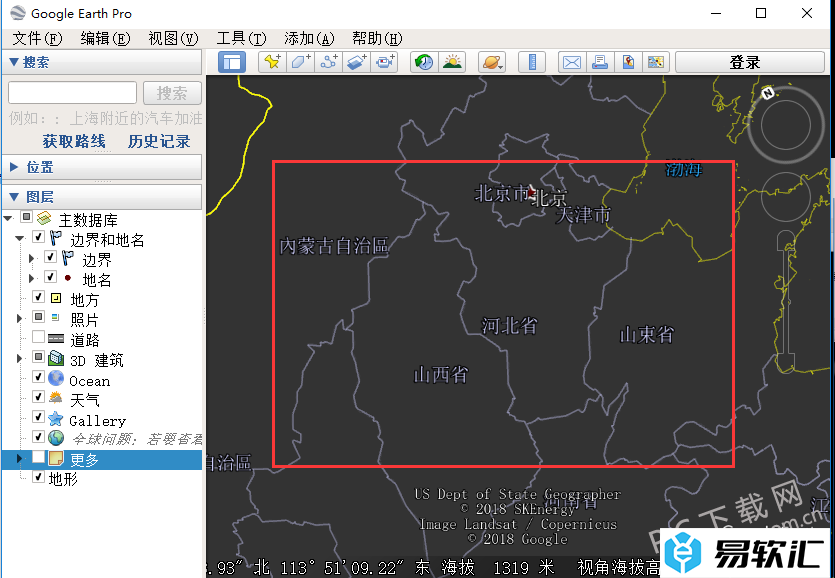Image resolution: width=835 pixels, height=578 pixels.
Task: Click the yellow square icon beside 地方
Action: coord(56,298)
